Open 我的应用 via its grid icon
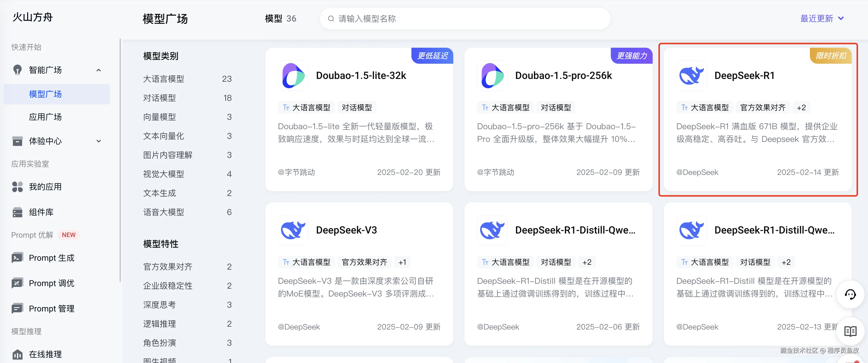This screenshot has width=868, height=363. (x=17, y=187)
